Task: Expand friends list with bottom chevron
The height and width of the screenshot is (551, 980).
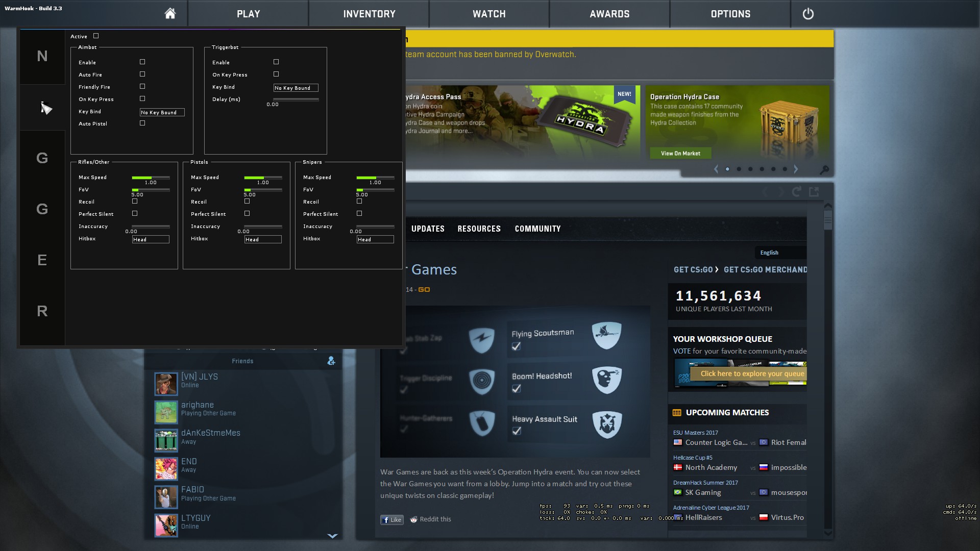Action: [332, 536]
